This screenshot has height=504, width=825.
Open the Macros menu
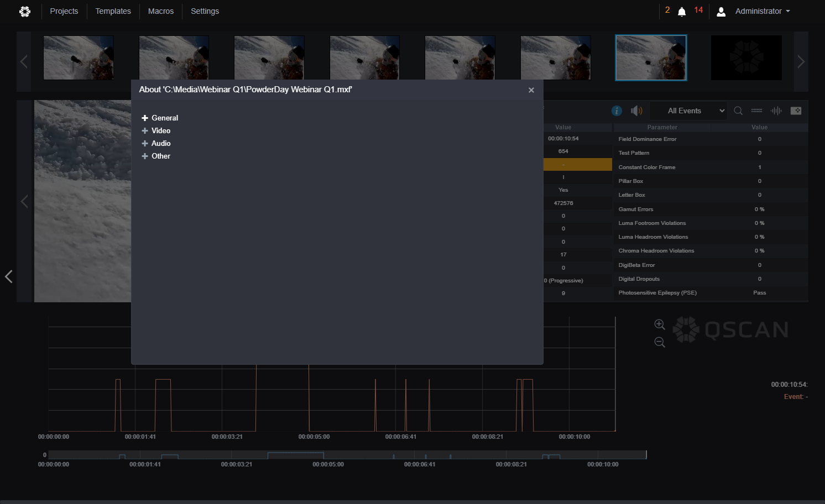pos(161,11)
